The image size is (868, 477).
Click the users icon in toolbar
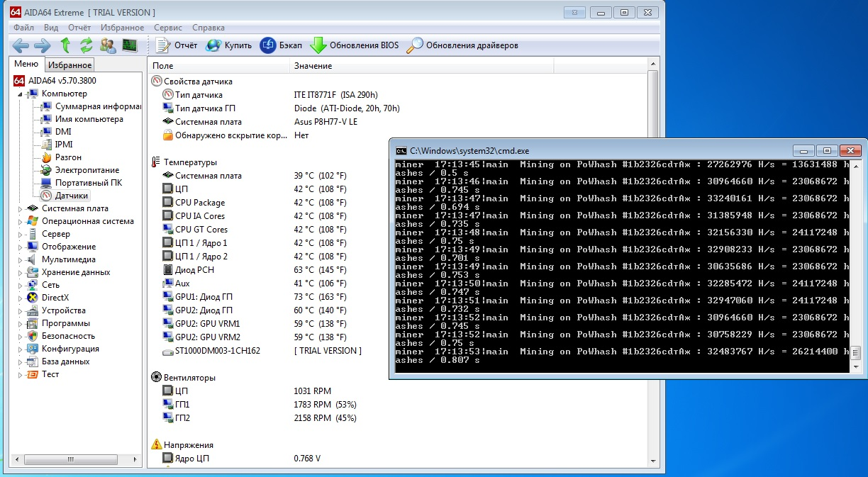pos(108,45)
